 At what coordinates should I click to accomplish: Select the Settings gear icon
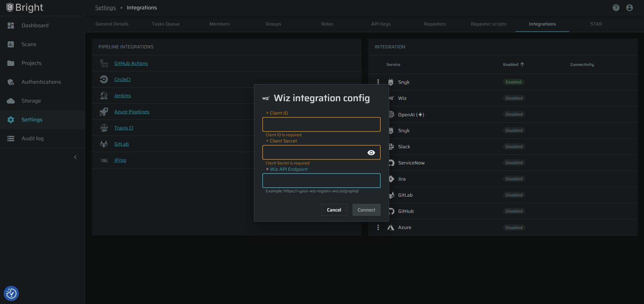click(x=11, y=120)
